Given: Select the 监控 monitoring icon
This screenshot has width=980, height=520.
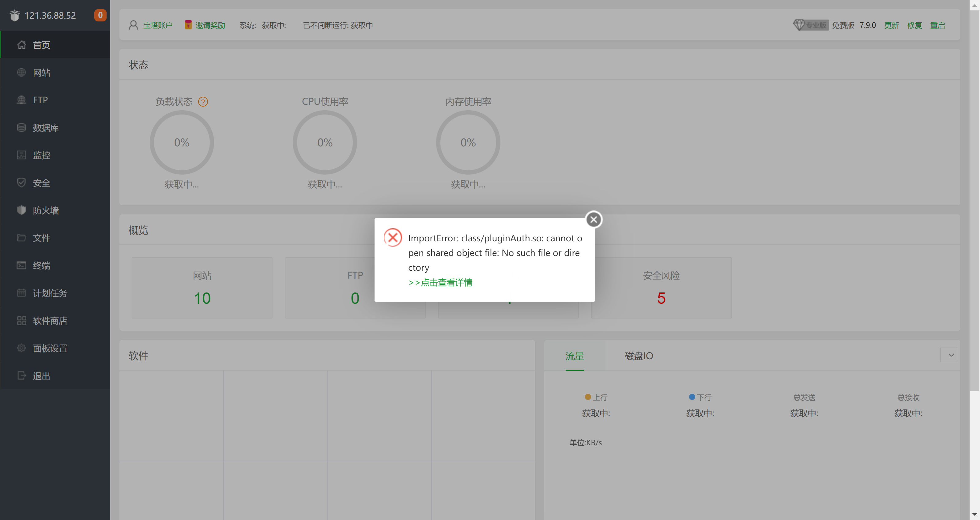Looking at the screenshot, I should [x=21, y=155].
